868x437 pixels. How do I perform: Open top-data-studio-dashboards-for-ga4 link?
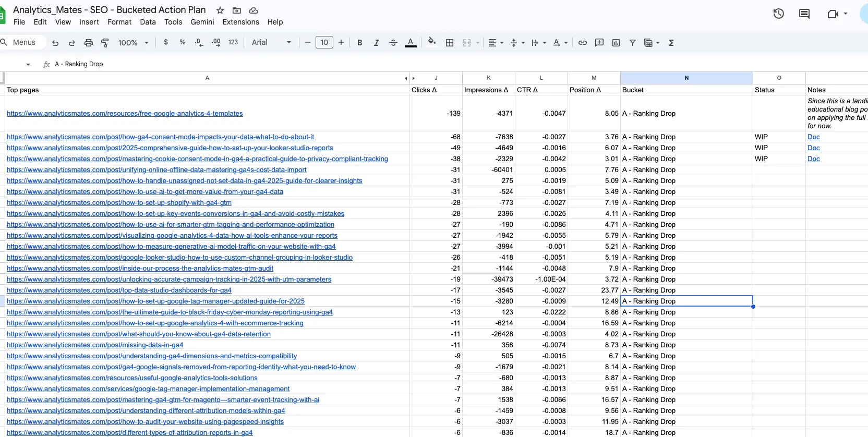[119, 290]
